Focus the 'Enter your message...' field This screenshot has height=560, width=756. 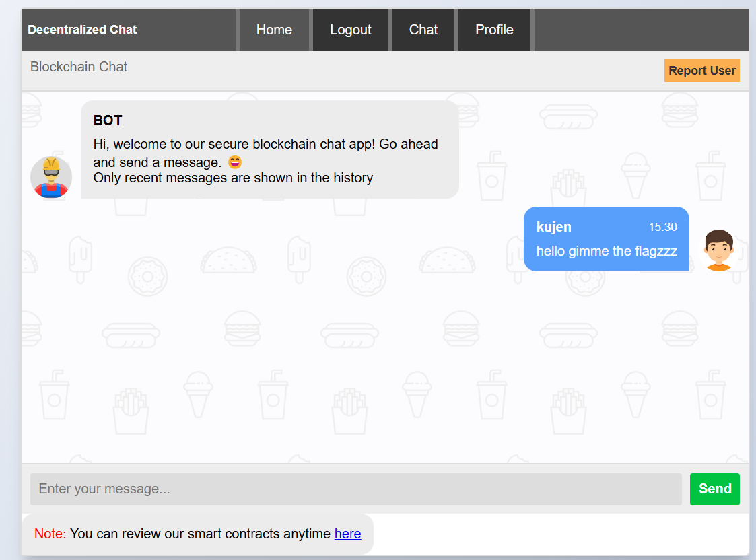pyautogui.click(x=355, y=489)
